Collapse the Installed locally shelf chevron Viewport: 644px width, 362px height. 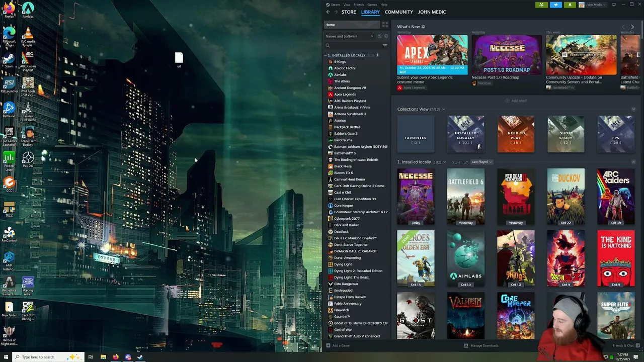pyautogui.click(x=633, y=162)
